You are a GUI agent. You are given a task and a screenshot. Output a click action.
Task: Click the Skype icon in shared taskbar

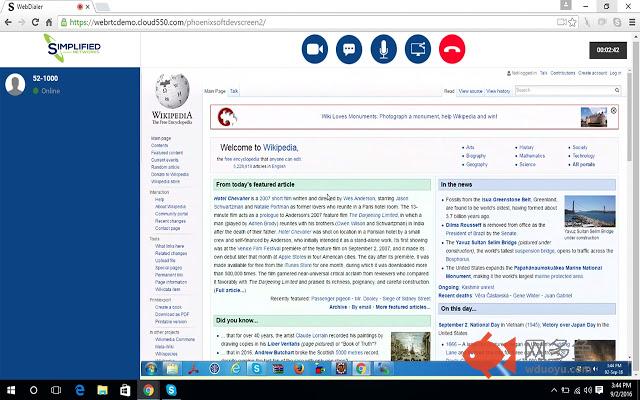256,369
